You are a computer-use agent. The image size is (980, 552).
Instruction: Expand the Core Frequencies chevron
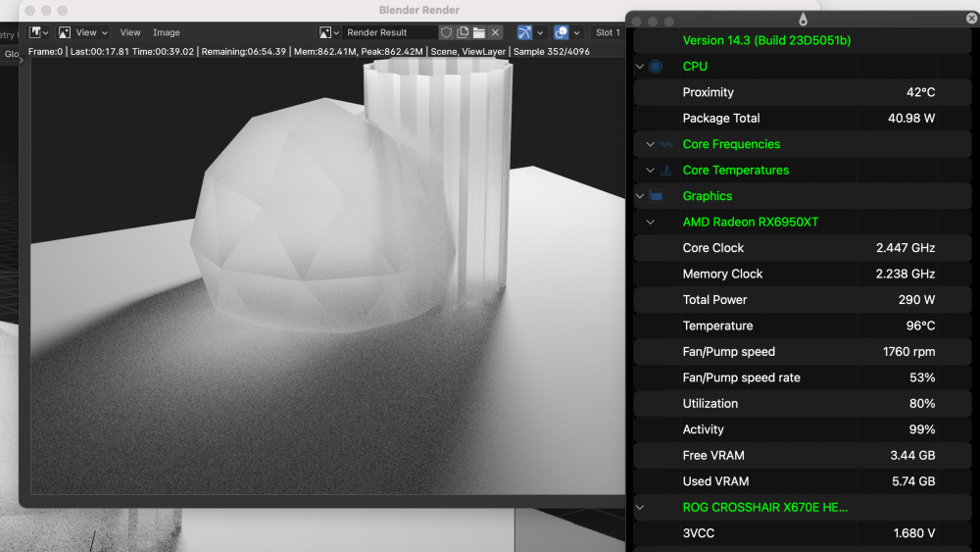650,144
